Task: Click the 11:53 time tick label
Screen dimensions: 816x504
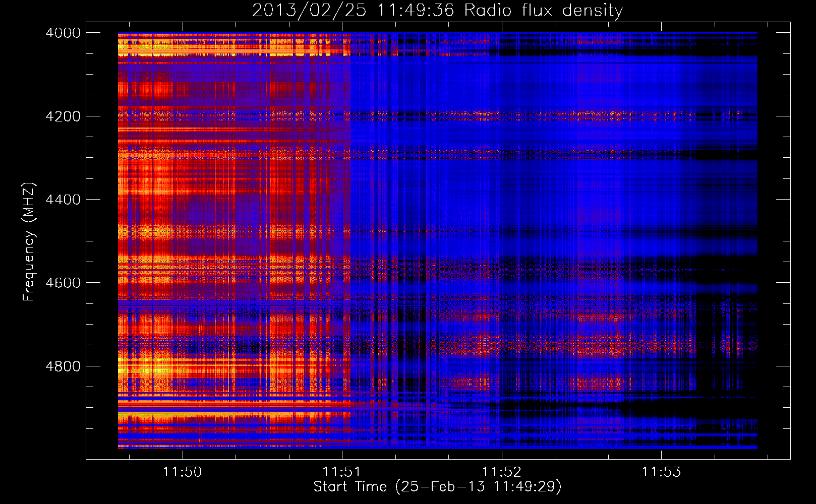Action: click(661, 472)
